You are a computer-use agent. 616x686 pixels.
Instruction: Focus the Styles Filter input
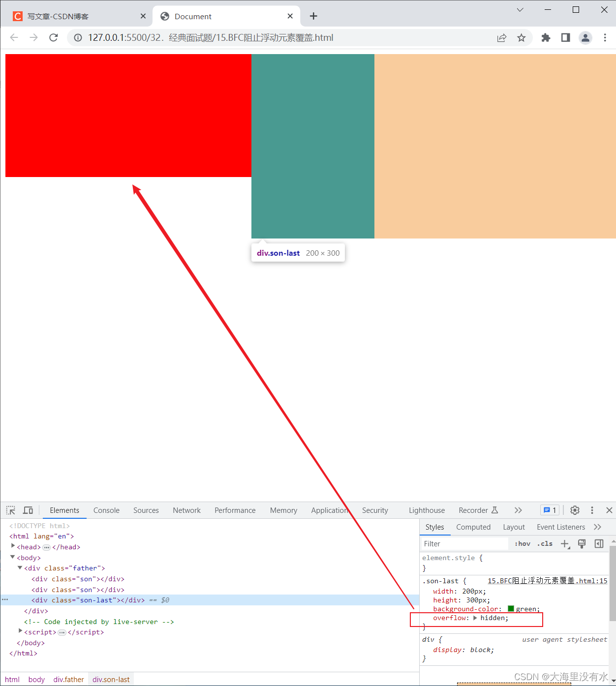tap(465, 544)
